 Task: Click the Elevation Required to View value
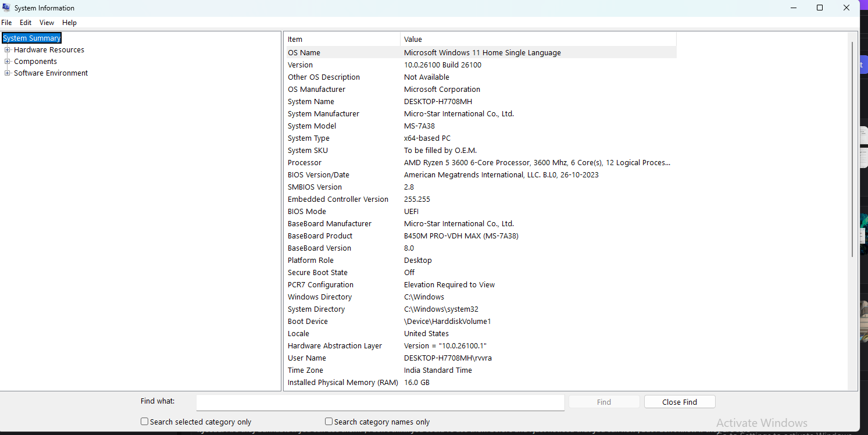coord(449,285)
